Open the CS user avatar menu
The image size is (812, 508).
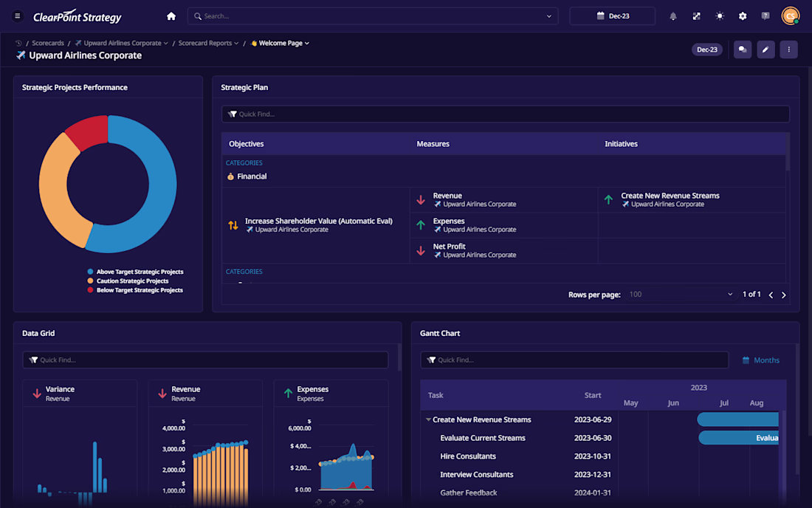coord(791,16)
